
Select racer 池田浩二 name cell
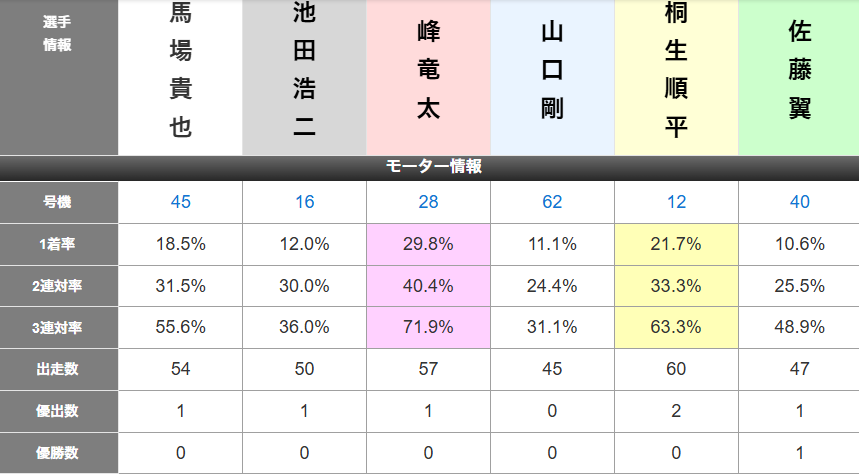[x=305, y=77]
